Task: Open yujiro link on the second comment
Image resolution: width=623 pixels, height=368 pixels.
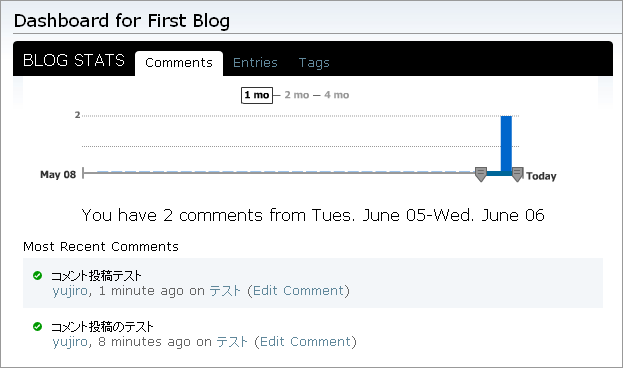Action: (70, 342)
